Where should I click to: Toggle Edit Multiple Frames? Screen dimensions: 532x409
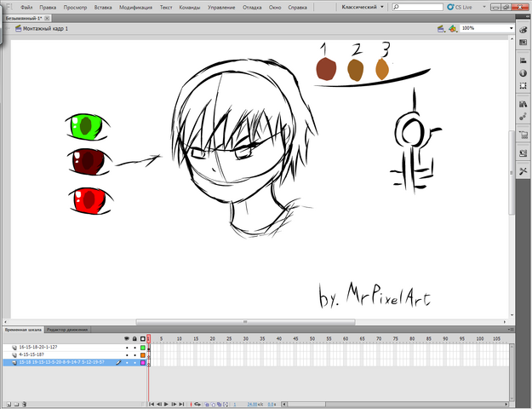(219, 404)
